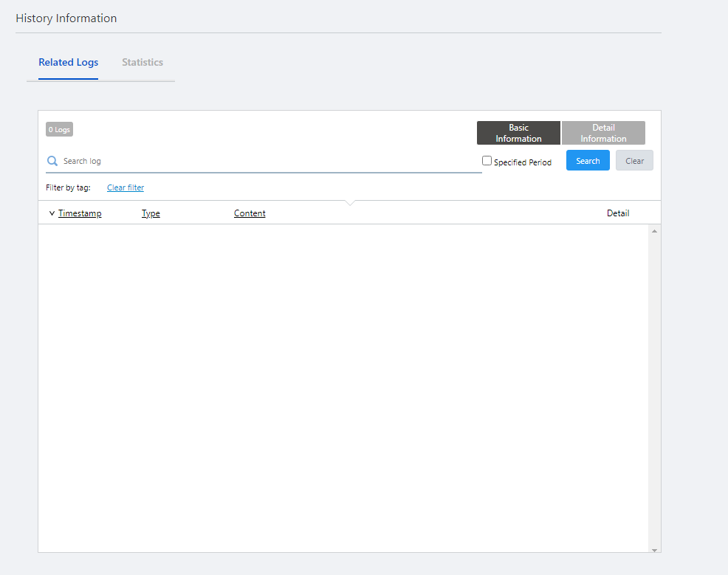Image resolution: width=728 pixels, height=575 pixels.
Task: Click the Timestamp sort direction chevron
Action: [x=52, y=214]
